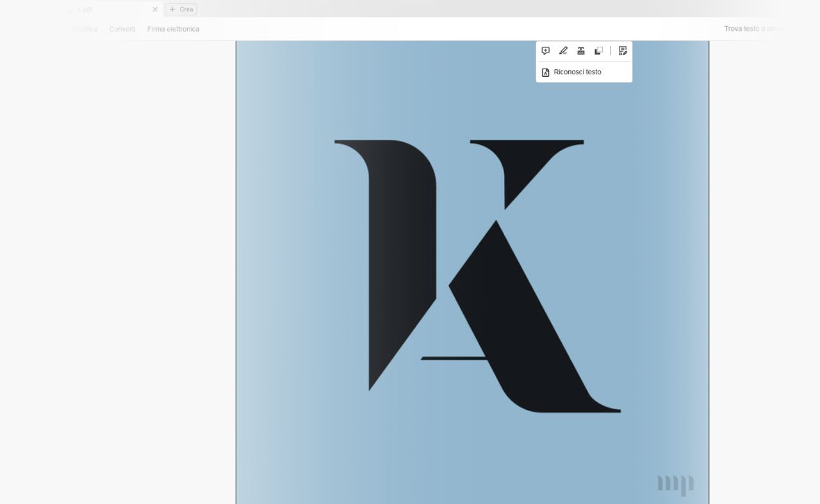The height and width of the screenshot is (504, 820).
Task: Open the fill and sign form icon
Action: (623, 51)
